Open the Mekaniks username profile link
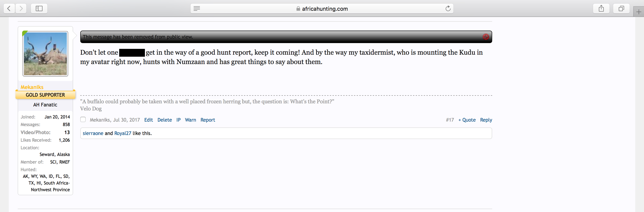 click(x=32, y=87)
